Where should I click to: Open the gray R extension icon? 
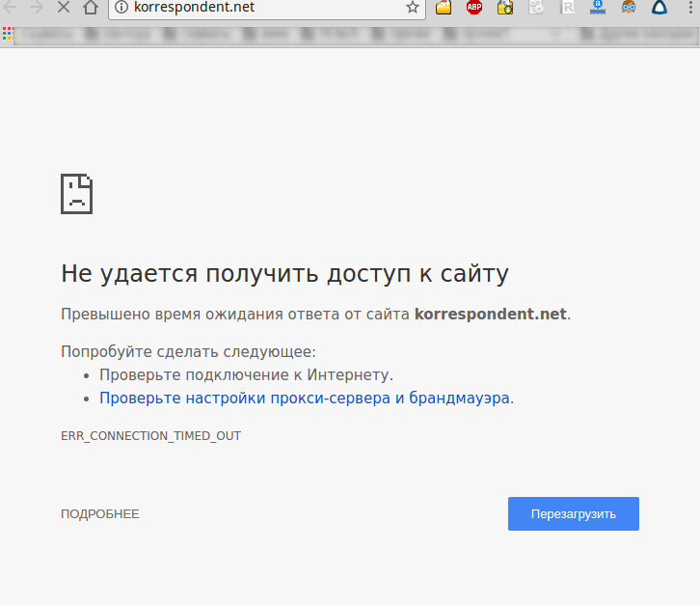point(567,7)
